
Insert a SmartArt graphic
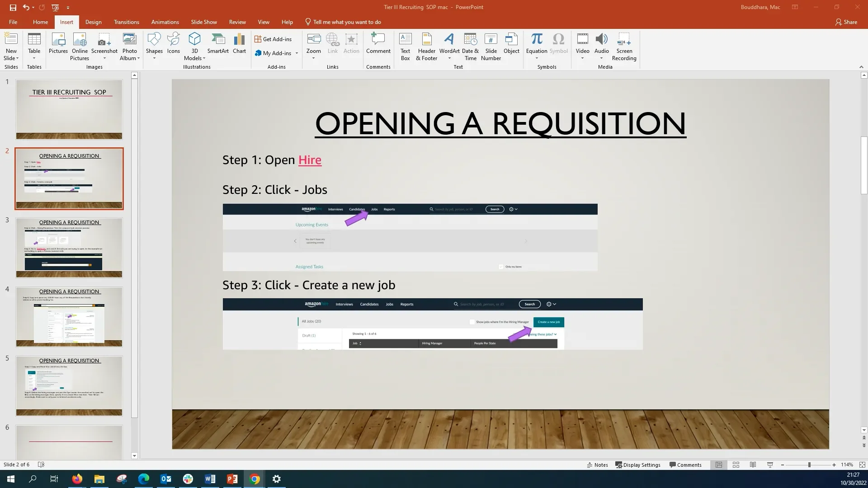tap(218, 45)
